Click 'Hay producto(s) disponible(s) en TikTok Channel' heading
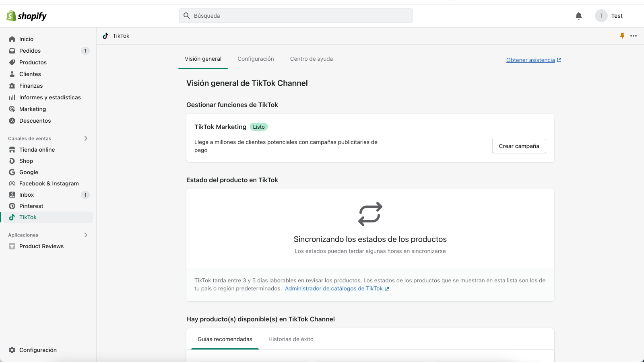Image resolution: width=644 pixels, height=362 pixels. click(260, 319)
